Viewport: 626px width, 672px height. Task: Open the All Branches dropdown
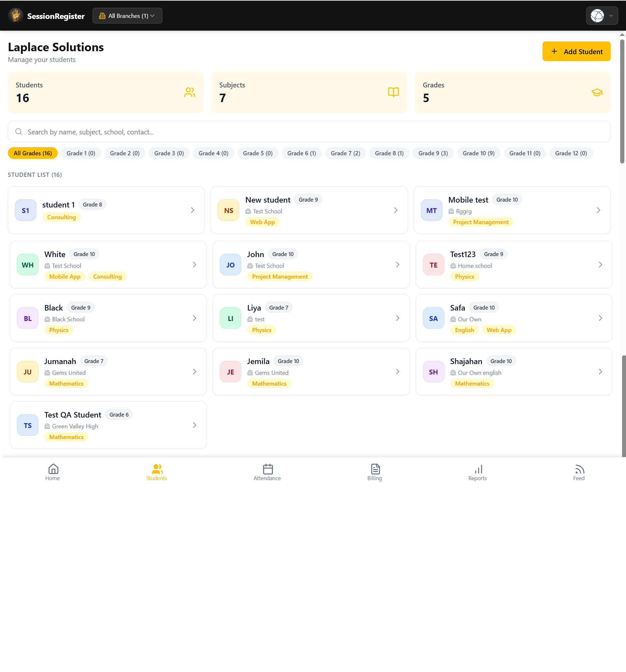tap(127, 16)
